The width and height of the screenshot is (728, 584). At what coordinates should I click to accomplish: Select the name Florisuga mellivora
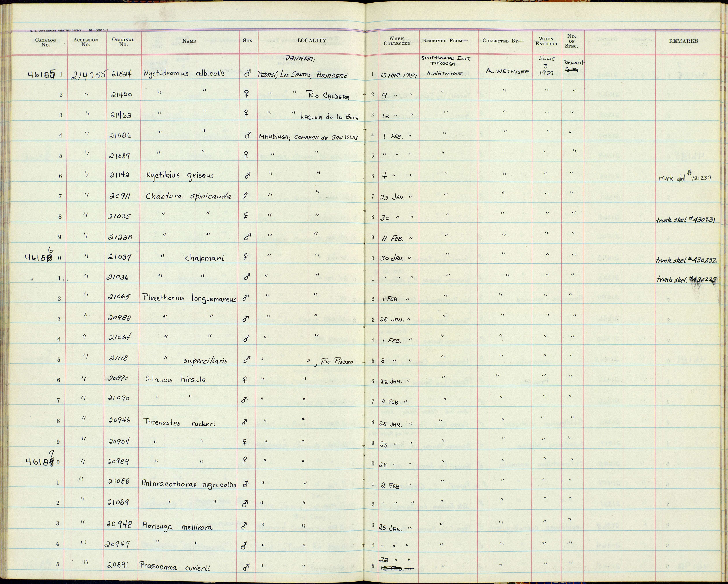coord(177,527)
